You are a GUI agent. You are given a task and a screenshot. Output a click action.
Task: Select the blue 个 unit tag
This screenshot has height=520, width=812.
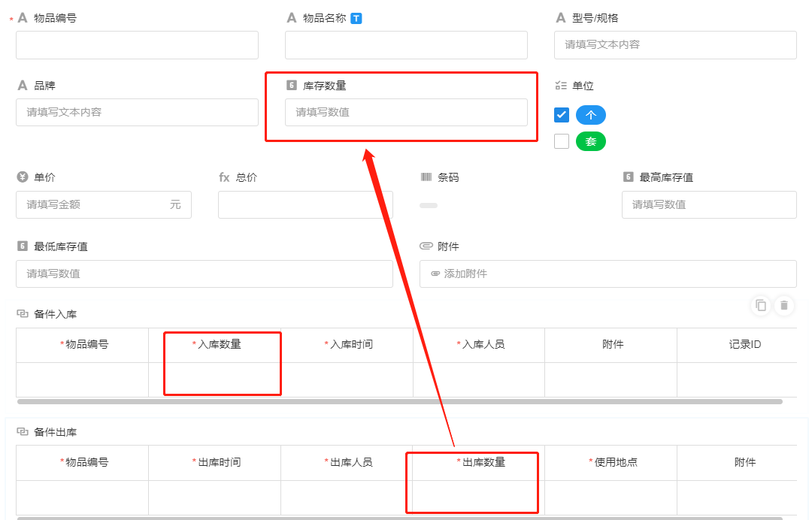[x=590, y=115]
